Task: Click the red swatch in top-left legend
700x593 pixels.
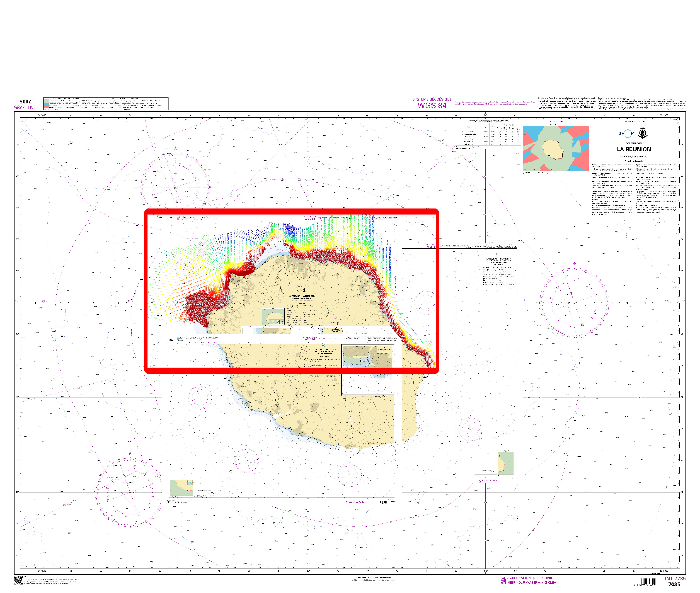Action: coord(46,107)
